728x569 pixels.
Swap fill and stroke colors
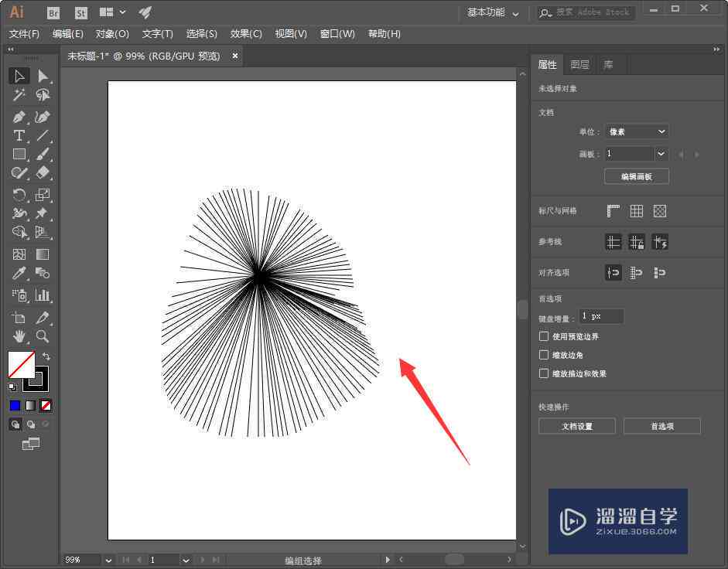(46, 356)
